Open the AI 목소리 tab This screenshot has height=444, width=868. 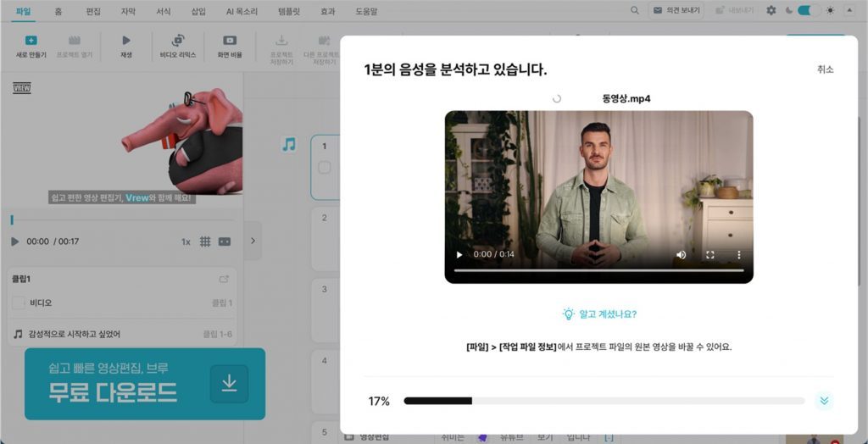242,11
